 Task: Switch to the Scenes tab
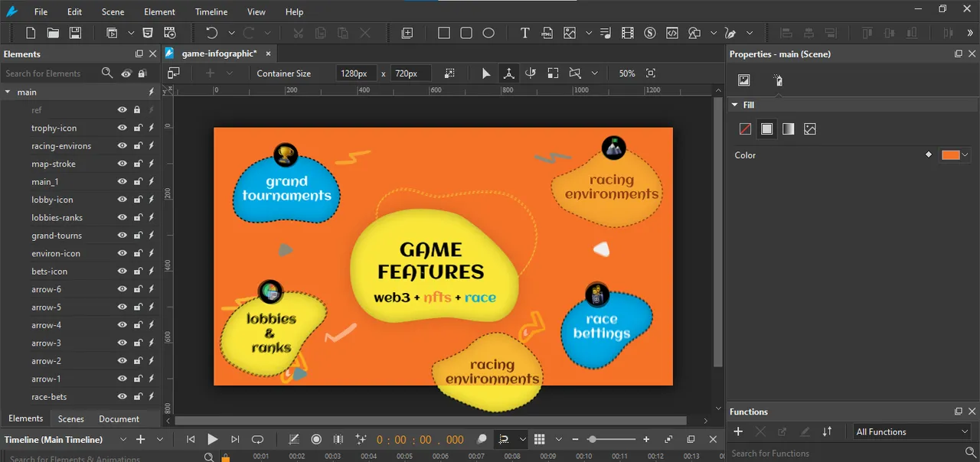(71, 418)
